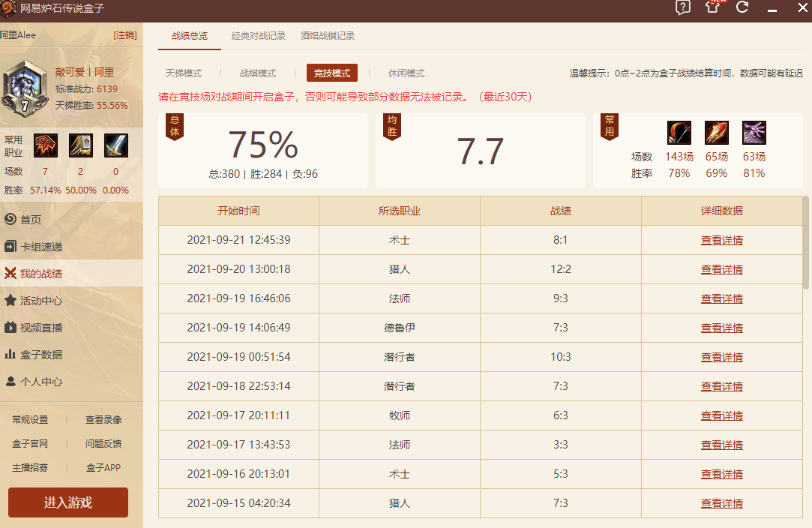This screenshot has height=528, width=812.
Task: Select the 休闲模式 mode
Action: pos(406,73)
